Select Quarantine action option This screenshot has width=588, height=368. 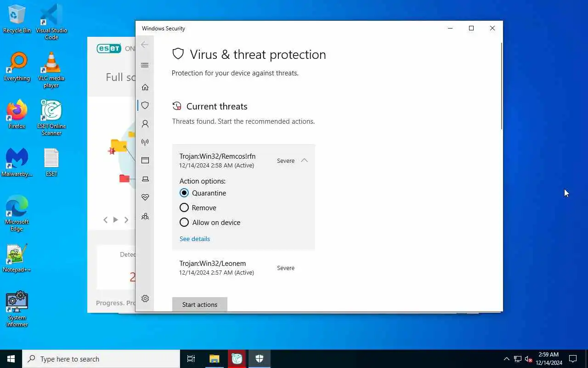[x=184, y=193]
